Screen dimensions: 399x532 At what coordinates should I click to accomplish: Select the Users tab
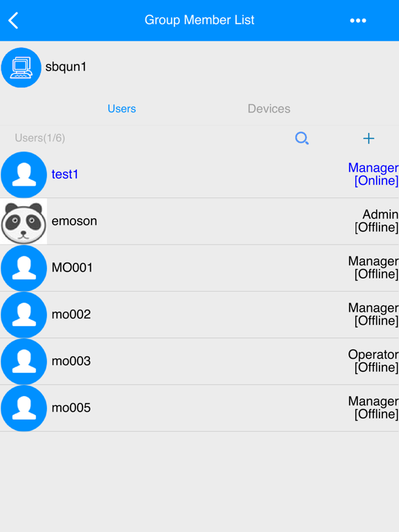click(122, 109)
